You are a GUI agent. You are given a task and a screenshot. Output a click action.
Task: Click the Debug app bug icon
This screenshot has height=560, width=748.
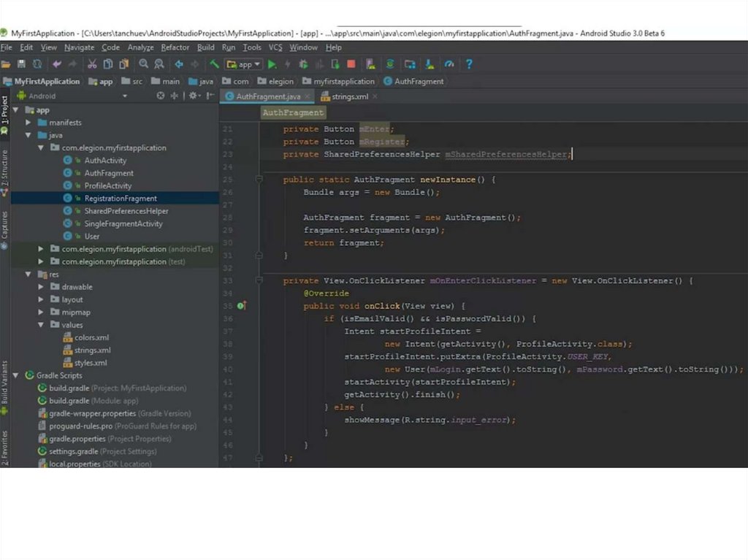click(303, 64)
